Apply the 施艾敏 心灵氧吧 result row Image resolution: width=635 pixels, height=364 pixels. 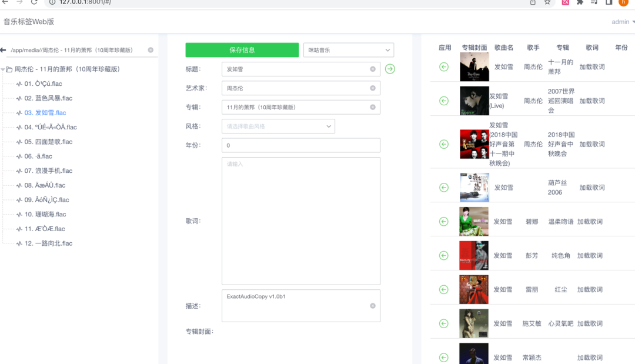444,323
